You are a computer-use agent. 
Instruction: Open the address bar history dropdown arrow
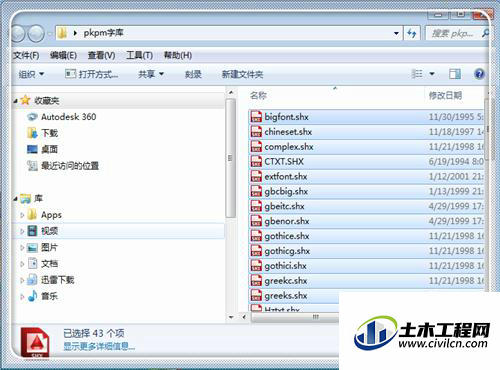coord(396,33)
